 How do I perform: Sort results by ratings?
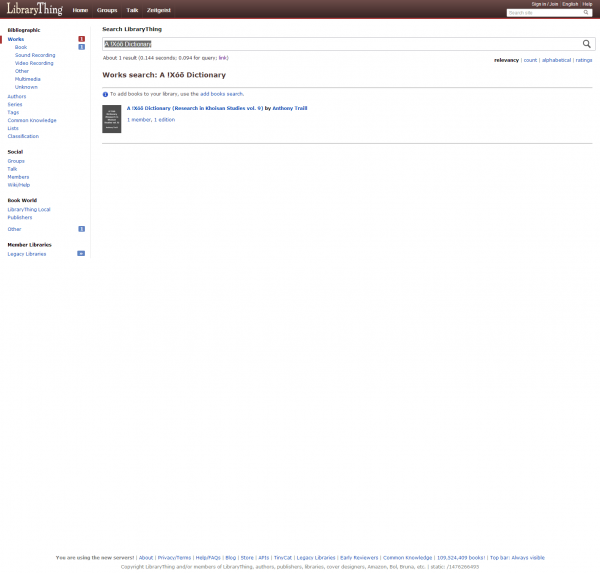584,60
